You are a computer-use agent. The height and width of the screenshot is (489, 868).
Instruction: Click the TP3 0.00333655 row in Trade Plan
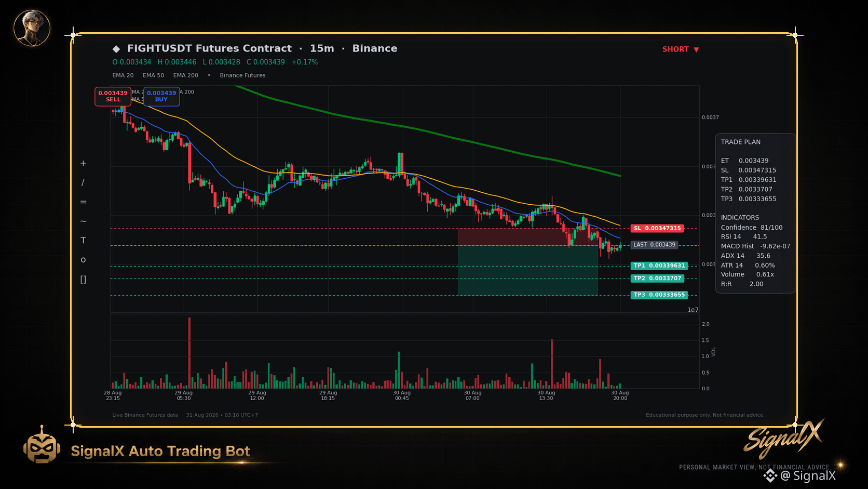[749, 199]
